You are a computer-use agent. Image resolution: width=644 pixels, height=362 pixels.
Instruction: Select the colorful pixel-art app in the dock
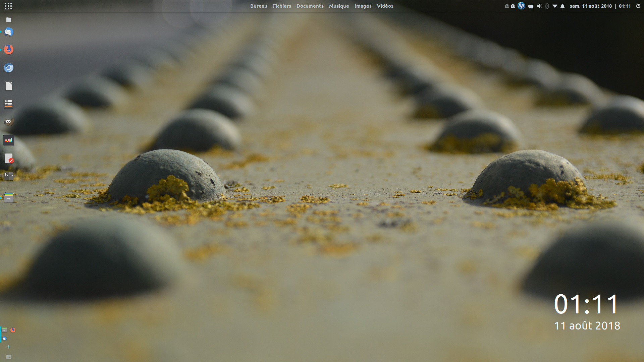click(9, 140)
